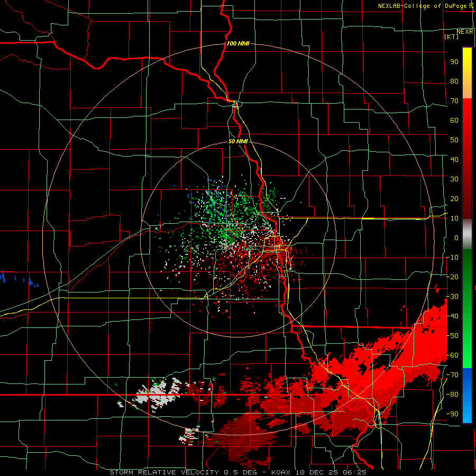
Task: Click the 60 value beside the bright green band
Action: pyautogui.click(x=452, y=355)
